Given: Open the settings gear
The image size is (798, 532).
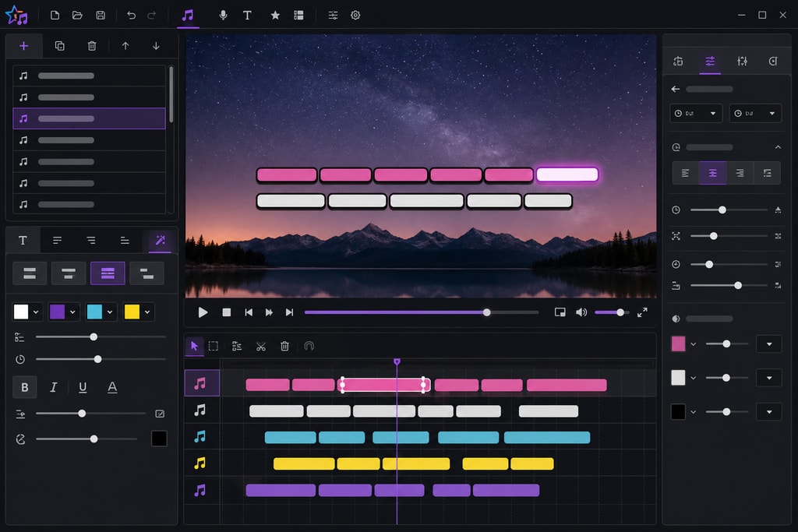Looking at the screenshot, I should click(x=355, y=16).
